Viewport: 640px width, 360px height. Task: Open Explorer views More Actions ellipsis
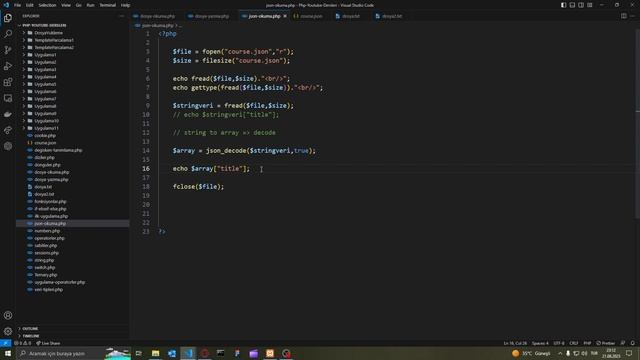(122, 16)
